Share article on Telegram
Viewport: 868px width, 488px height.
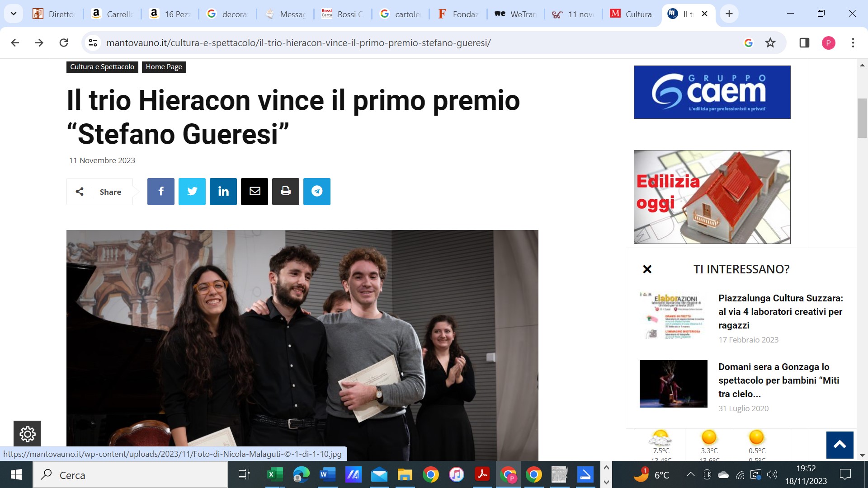[316, 192]
